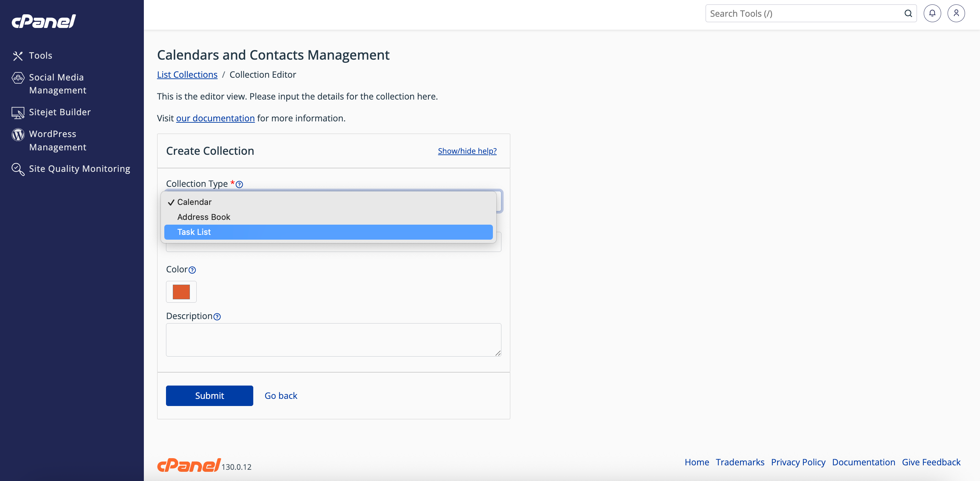Open Social Media Management icon
980x481 pixels.
(17, 78)
